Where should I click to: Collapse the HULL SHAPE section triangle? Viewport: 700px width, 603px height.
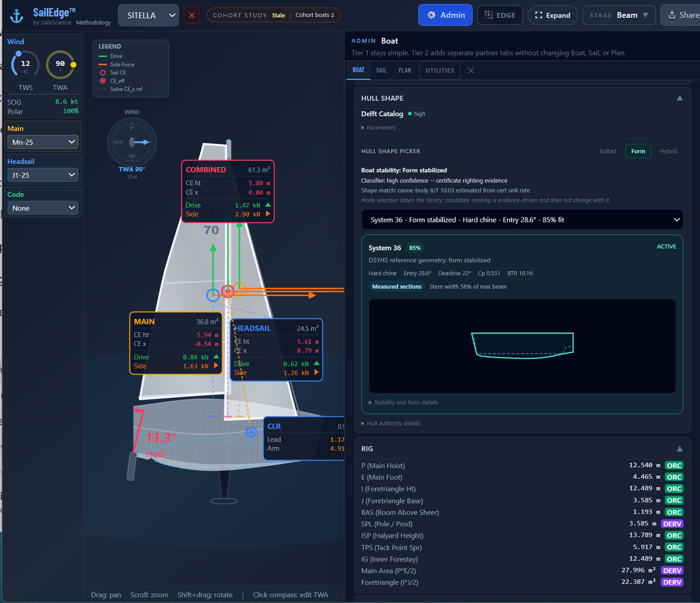pos(680,98)
